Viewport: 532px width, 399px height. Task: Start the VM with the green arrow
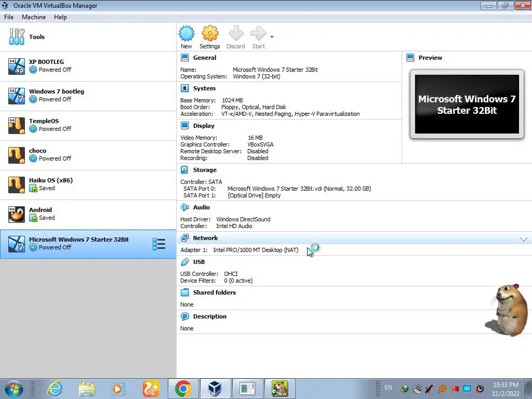(x=258, y=33)
